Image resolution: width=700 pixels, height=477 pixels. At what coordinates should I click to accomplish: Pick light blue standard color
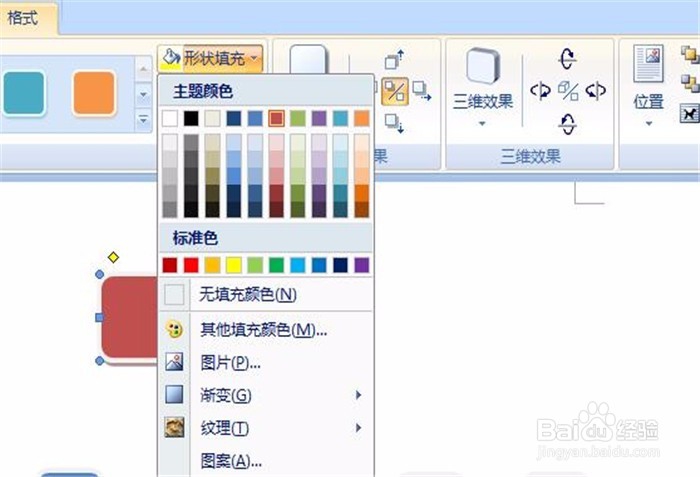coord(298,265)
